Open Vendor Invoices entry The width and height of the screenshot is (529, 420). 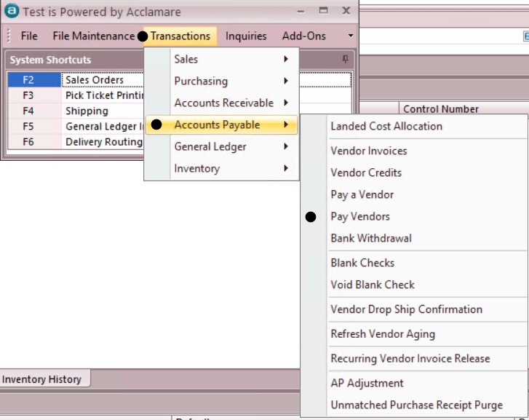(x=369, y=151)
